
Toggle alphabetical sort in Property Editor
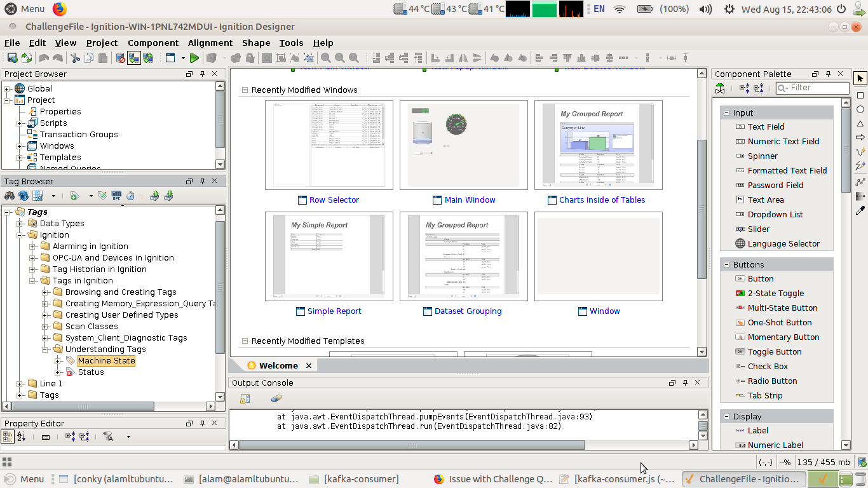point(21,437)
